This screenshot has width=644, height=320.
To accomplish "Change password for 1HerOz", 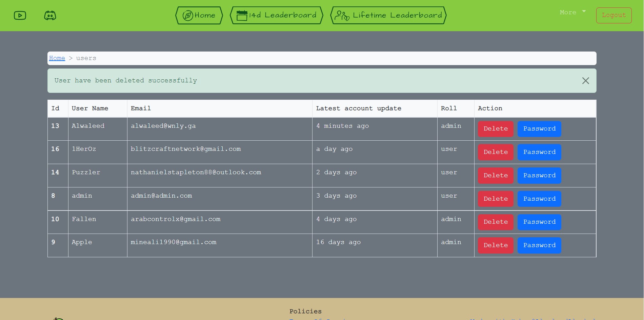I will 539,152.
